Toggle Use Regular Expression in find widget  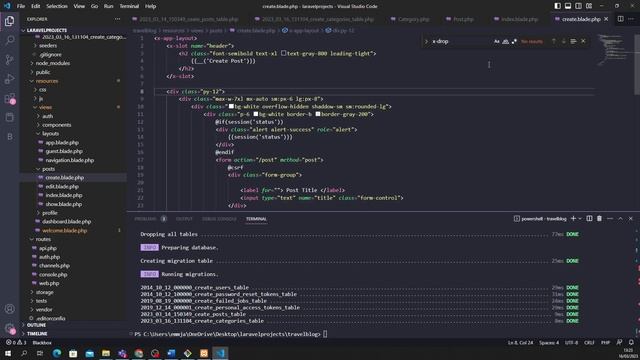click(514, 41)
